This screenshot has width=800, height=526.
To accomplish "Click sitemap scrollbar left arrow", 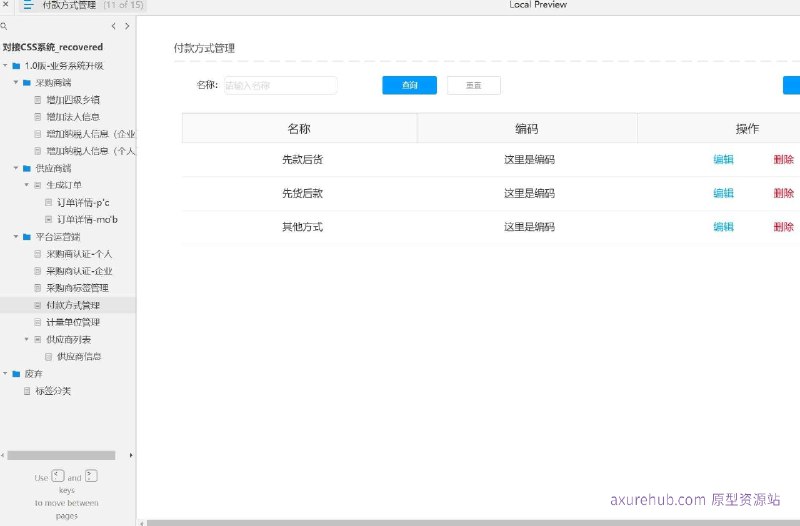I will [x=3, y=455].
